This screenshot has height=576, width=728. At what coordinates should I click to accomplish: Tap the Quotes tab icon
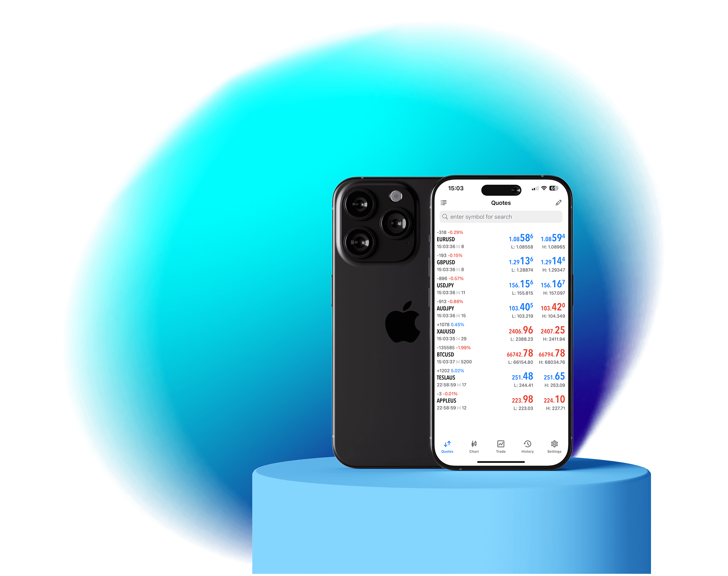click(x=447, y=447)
